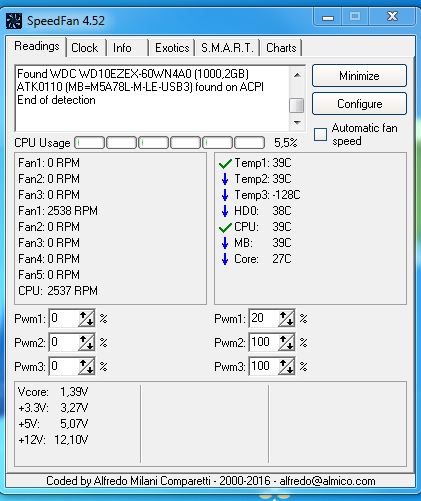Open the Clock tab

[x=85, y=48]
